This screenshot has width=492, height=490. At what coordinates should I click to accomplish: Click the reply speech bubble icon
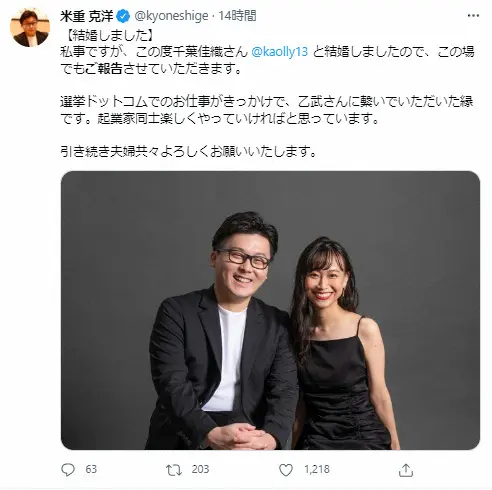click(68, 470)
